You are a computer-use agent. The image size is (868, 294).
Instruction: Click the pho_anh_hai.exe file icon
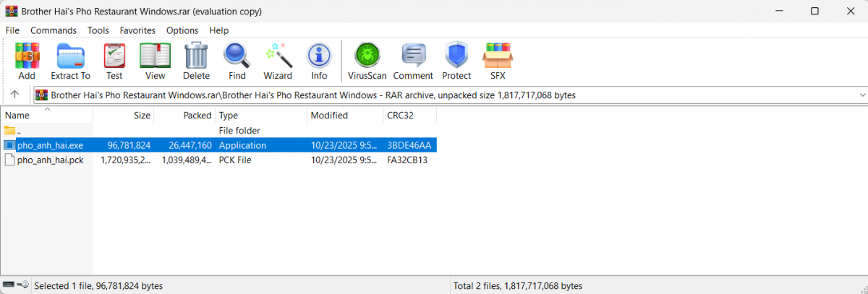point(9,145)
